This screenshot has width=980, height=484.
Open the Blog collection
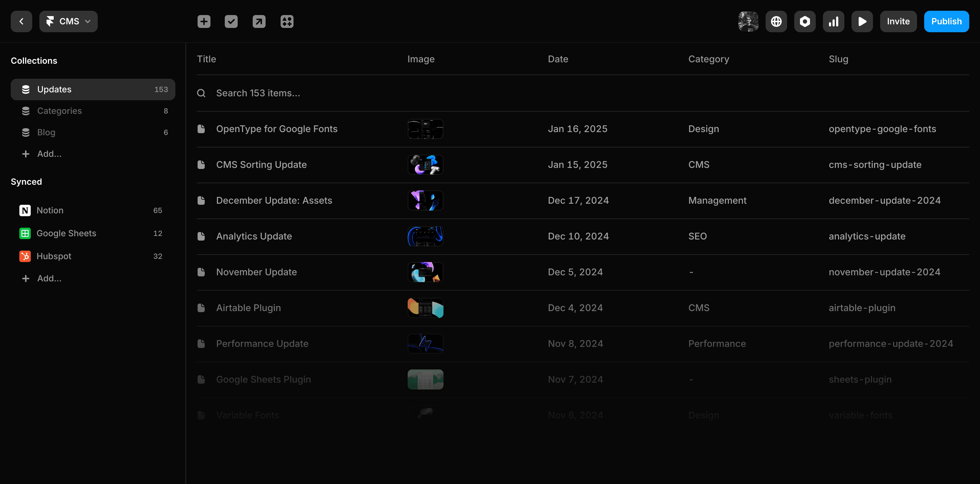tap(46, 132)
